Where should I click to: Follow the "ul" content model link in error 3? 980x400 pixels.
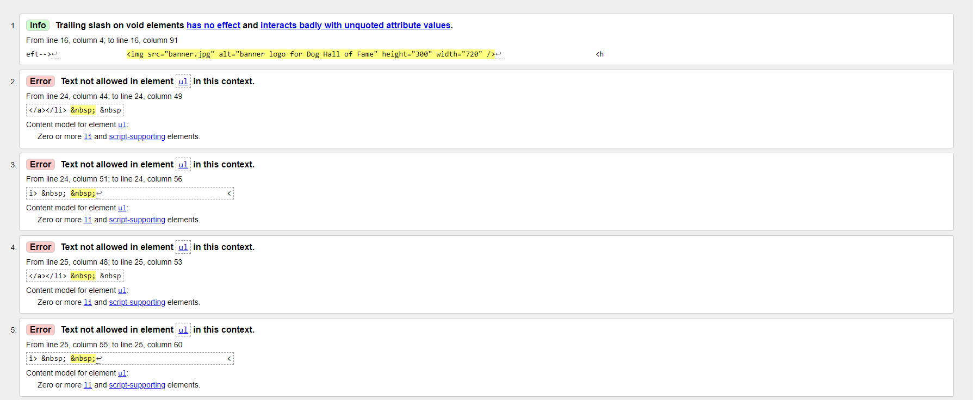(x=122, y=208)
